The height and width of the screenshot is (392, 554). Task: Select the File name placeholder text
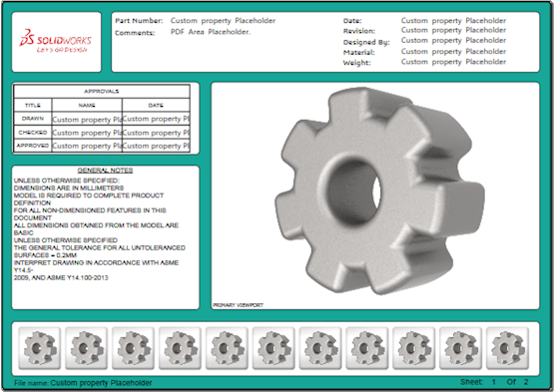pos(101,383)
